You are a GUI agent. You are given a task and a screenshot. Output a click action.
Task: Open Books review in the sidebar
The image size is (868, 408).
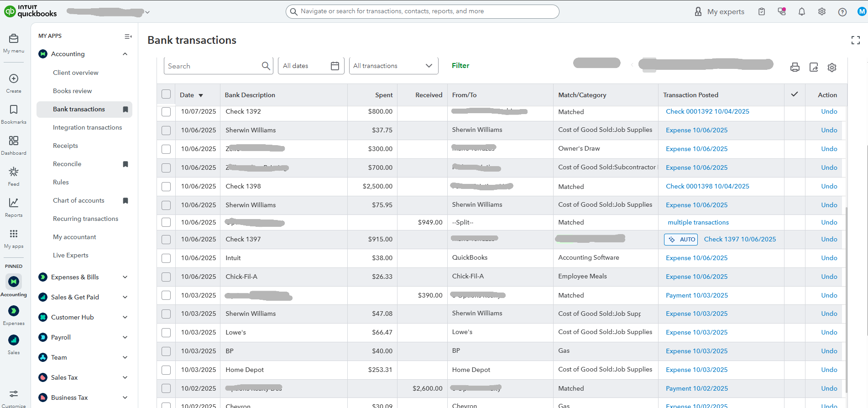(72, 91)
